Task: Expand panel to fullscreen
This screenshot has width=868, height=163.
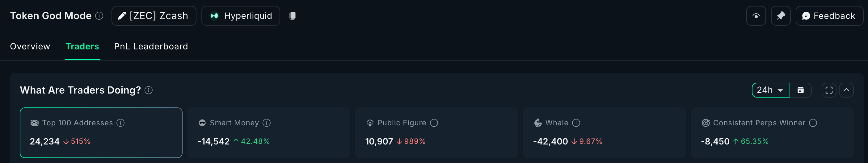Action: [829, 90]
